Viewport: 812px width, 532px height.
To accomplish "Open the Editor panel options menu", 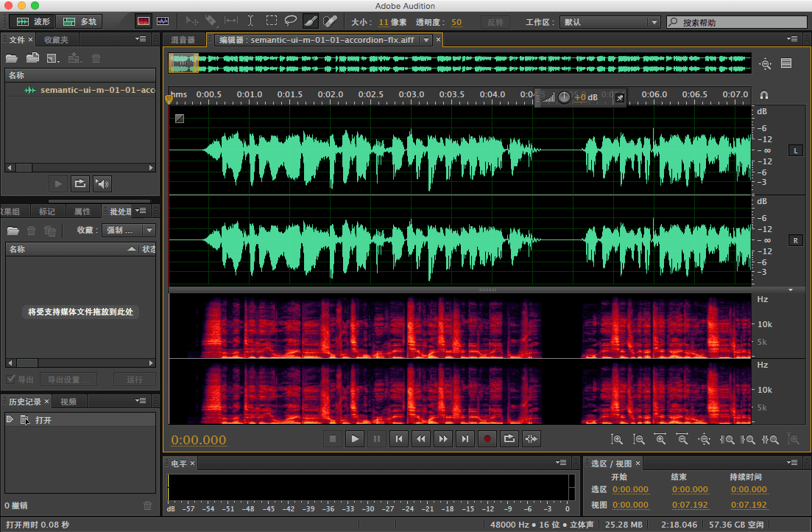I will (x=792, y=39).
